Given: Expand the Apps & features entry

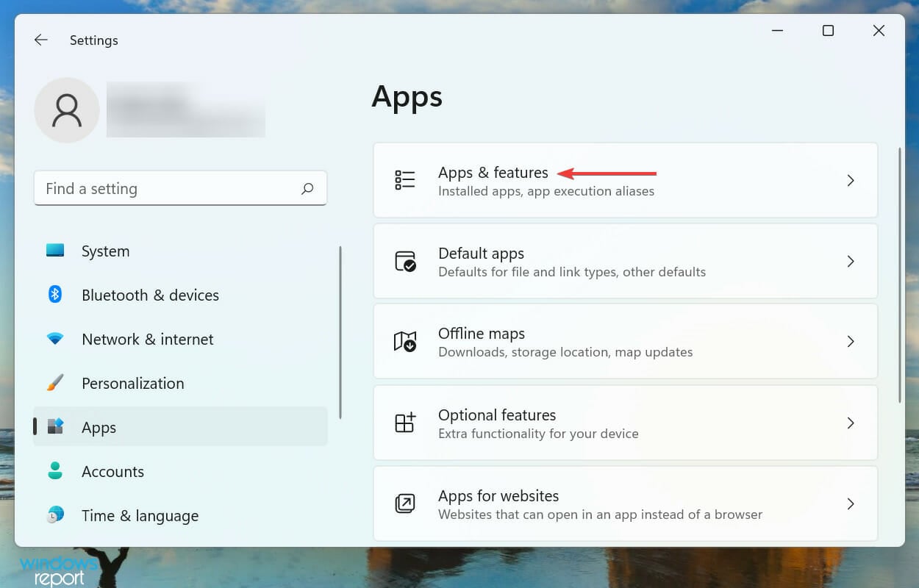Looking at the screenshot, I should pyautogui.click(x=851, y=180).
